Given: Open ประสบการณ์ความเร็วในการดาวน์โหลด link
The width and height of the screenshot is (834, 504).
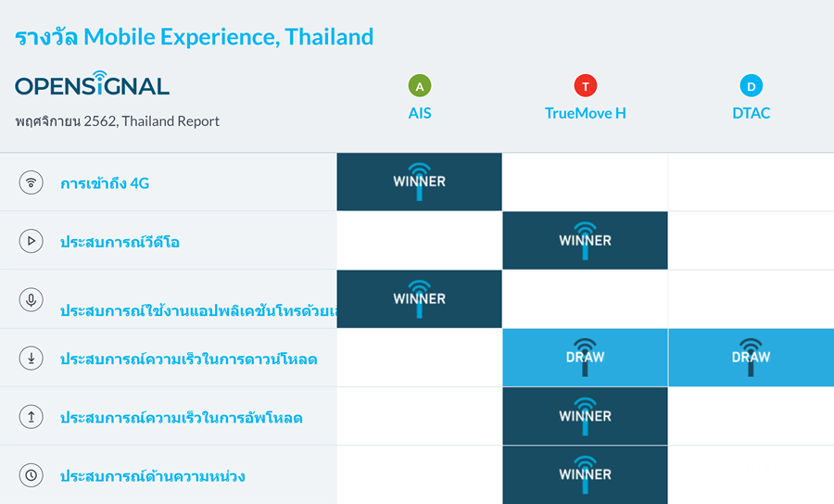Looking at the screenshot, I should [188, 359].
